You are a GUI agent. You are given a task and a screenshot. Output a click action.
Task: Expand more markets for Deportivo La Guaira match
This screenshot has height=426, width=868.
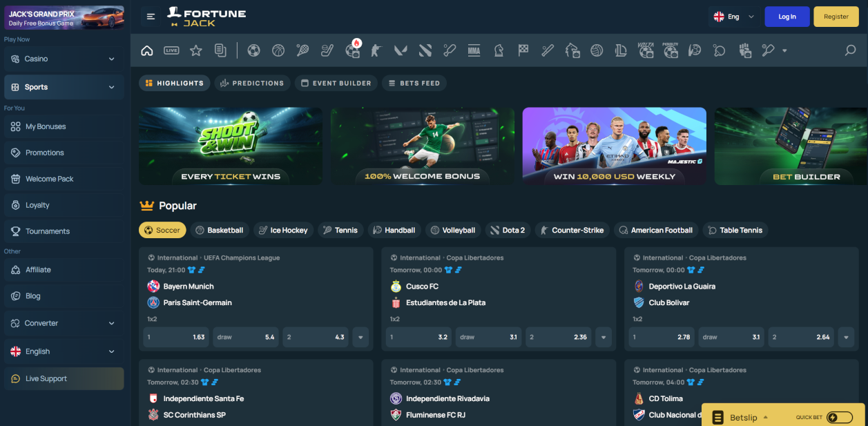(x=847, y=337)
